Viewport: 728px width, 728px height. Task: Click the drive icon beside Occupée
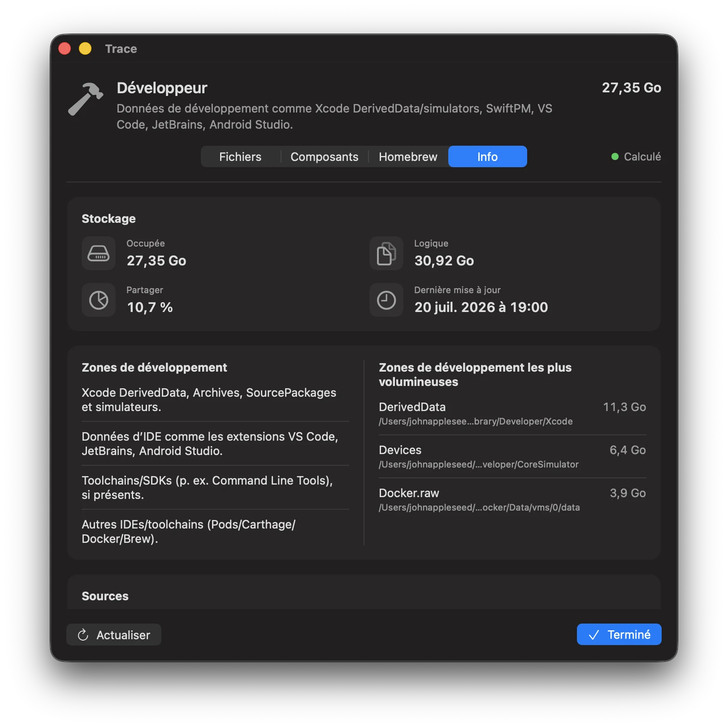click(99, 253)
